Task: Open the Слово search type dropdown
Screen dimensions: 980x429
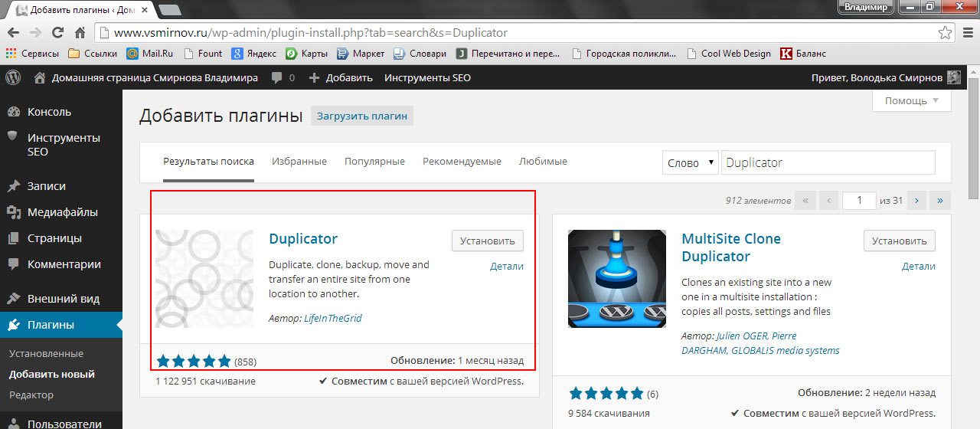Action: pos(690,162)
